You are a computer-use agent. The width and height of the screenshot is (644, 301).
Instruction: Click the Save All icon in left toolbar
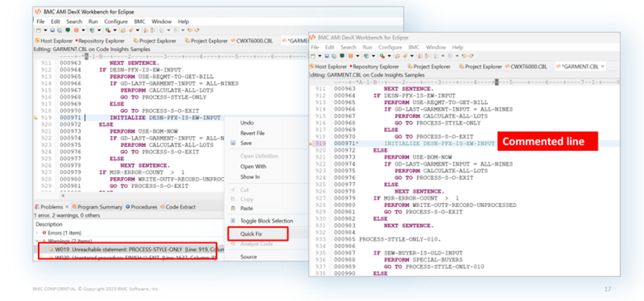click(59, 30)
